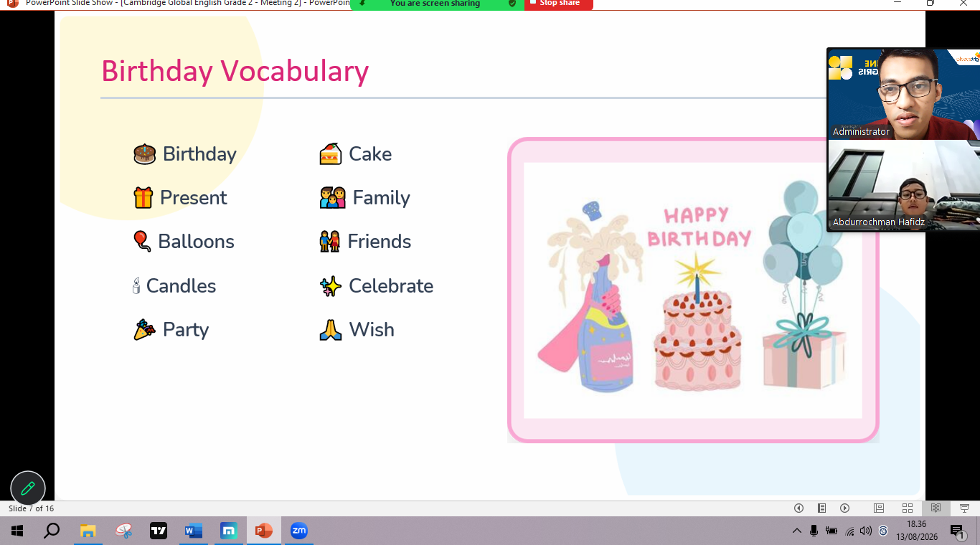Open the see-all-slides menu icon
980x545 pixels.
coord(821,508)
